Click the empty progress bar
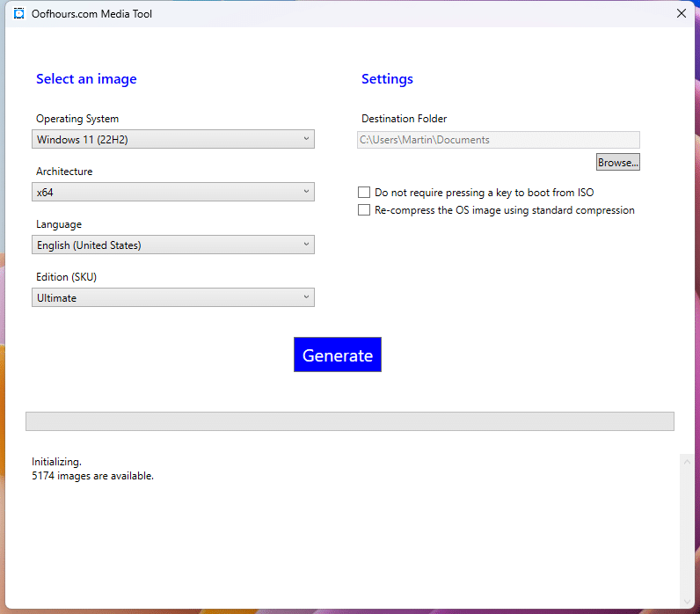 point(350,421)
